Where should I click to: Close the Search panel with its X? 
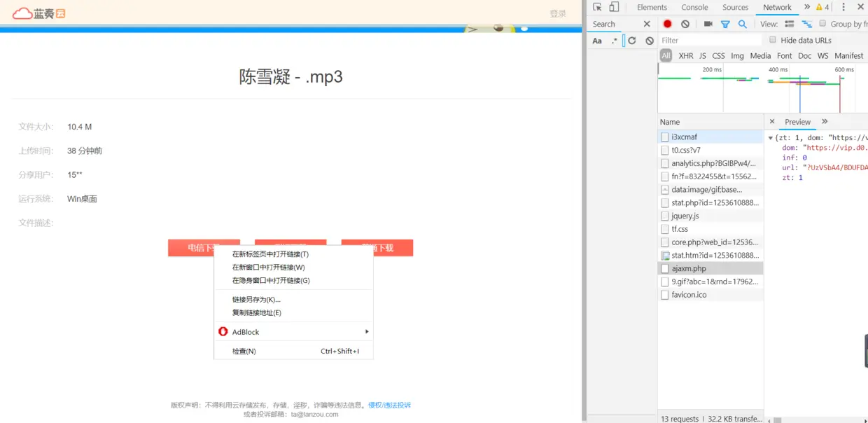pos(647,24)
